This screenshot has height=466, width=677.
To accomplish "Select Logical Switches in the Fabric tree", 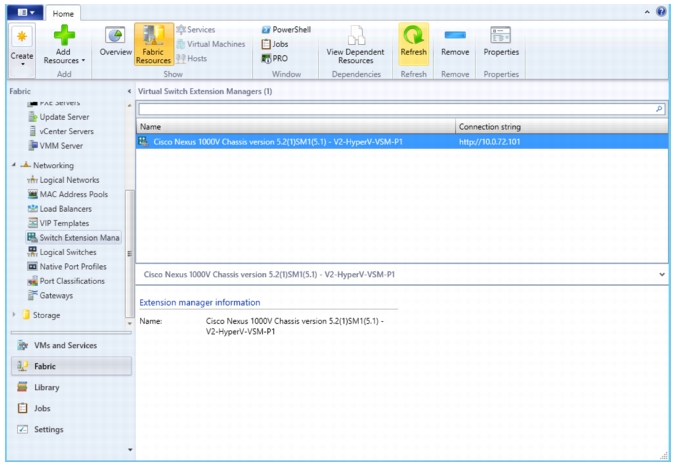I will point(68,252).
